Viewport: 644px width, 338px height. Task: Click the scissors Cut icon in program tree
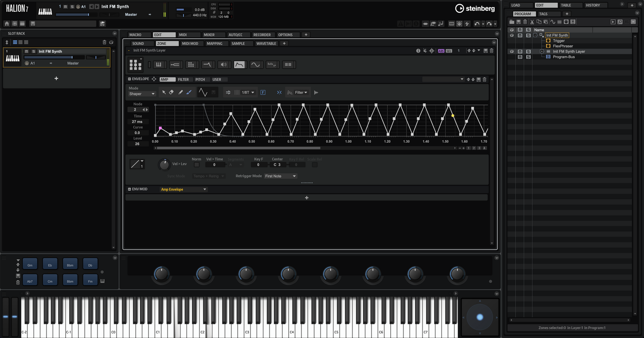(532, 22)
